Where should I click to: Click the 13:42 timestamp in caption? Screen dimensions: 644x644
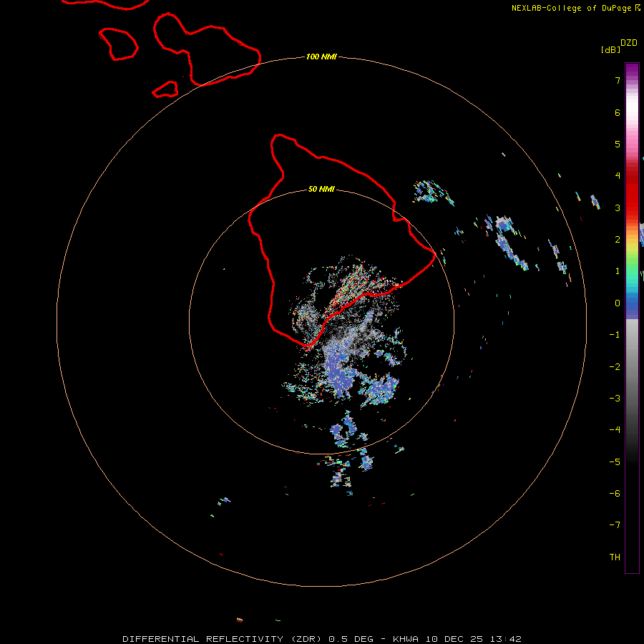[x=505, y=639]
